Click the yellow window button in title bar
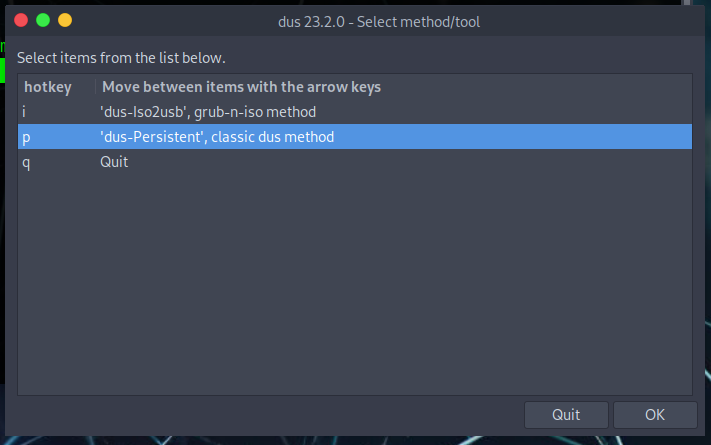Screen dimensions: 711x445 coord(65,20)
